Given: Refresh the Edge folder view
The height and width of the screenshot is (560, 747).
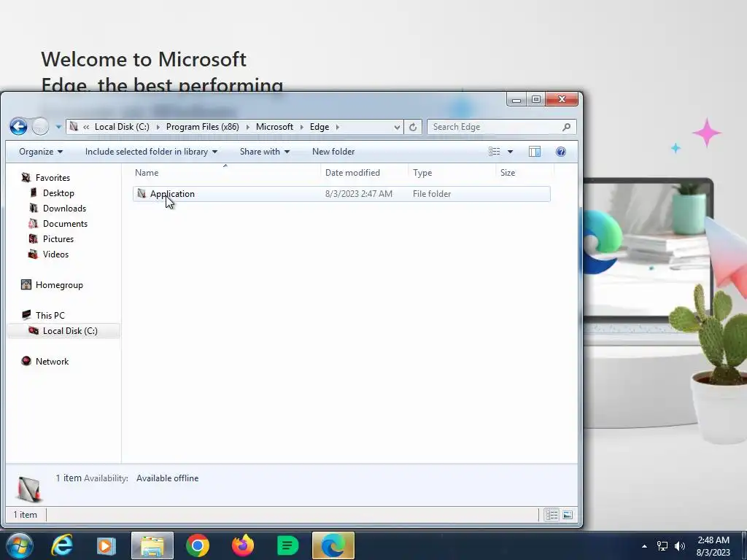Looking at the screenshot, I should pyautogui.click(x=413, y=127).
